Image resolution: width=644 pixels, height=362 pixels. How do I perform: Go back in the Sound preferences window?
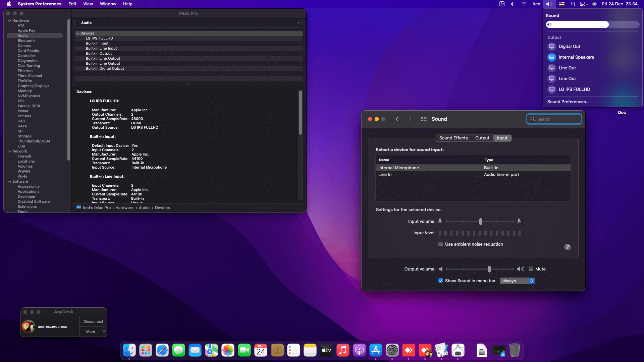pyautogui.click(x=397, y=119)
